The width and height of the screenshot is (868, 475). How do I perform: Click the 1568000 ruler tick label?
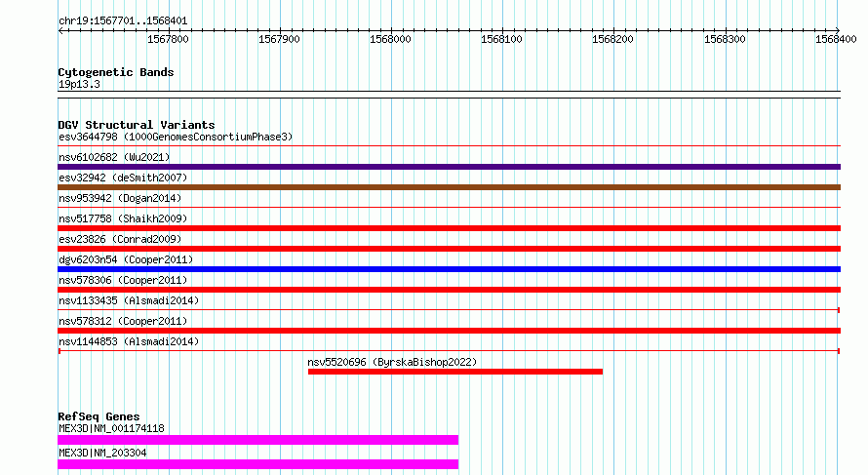(x=390, y=39)
